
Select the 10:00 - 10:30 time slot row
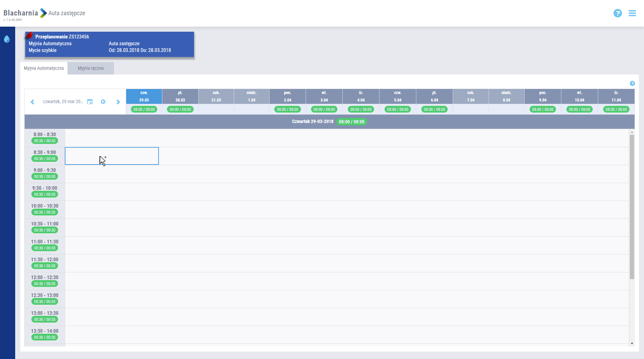pos(347,210)
